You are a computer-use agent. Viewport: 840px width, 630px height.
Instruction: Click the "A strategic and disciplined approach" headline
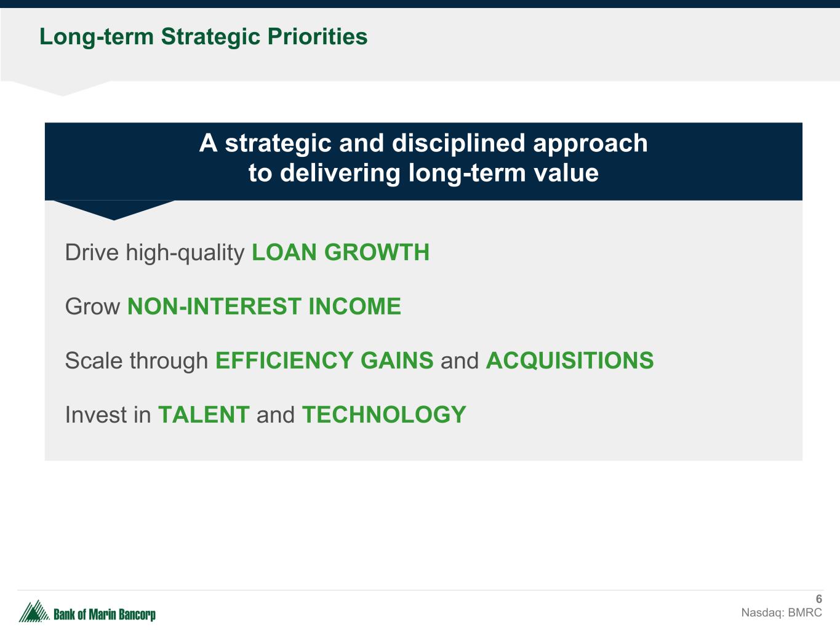[423, 143]
